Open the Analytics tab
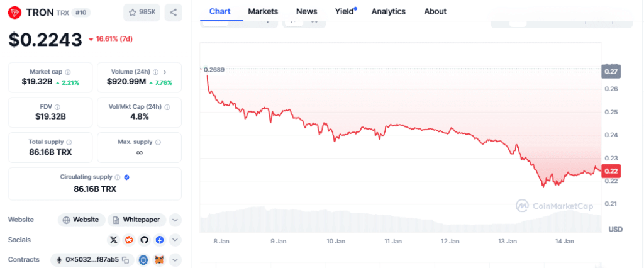Viewport: 644px width, 268px height. pyautogui.click(x=389, y=11)
